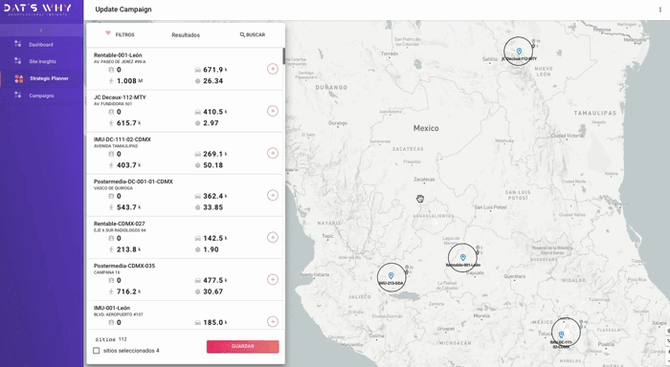
Task: Click the results list scrollbar thumb
Action: [284, 56]
